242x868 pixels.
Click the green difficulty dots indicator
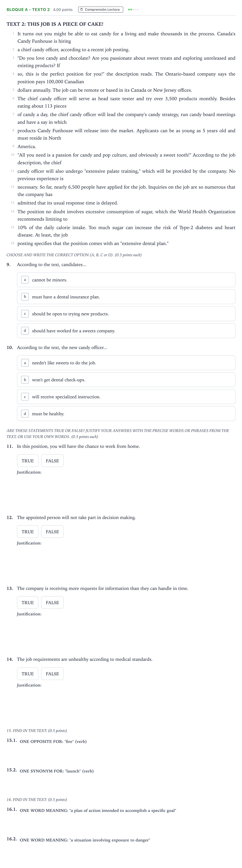coord(133,9)
